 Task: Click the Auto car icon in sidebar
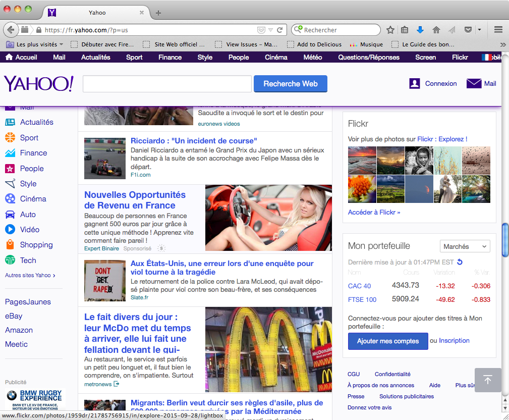coord(10,215)
